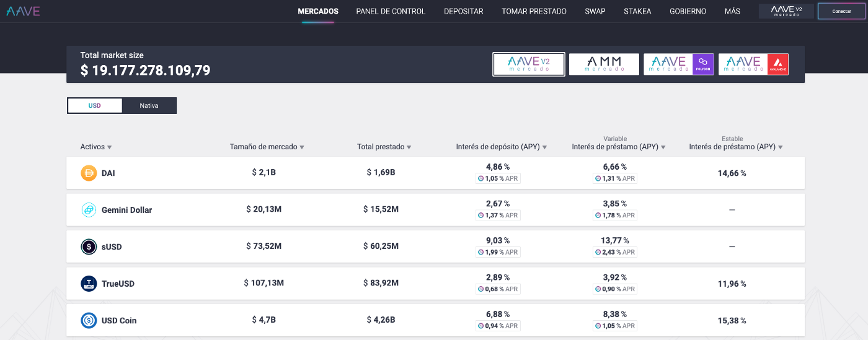This screenshot has width=868, height=340.
Task: Click the TrueUSD token icon
Action: (89, 284)
